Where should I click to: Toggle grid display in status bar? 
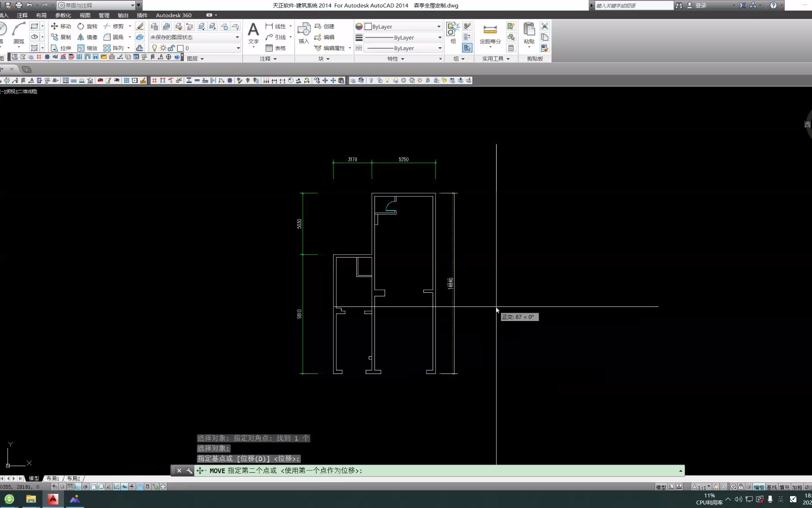(x=70, y=487)
